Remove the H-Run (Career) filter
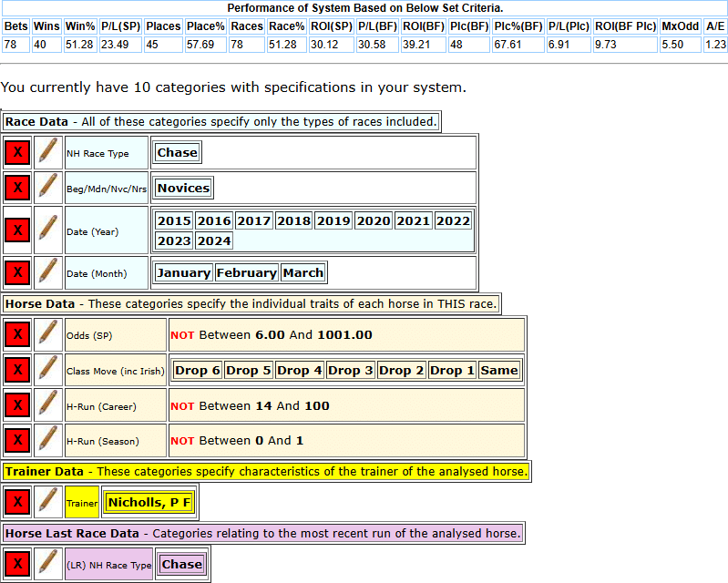Viewport: 728px width, 583px height. [17, 405]
